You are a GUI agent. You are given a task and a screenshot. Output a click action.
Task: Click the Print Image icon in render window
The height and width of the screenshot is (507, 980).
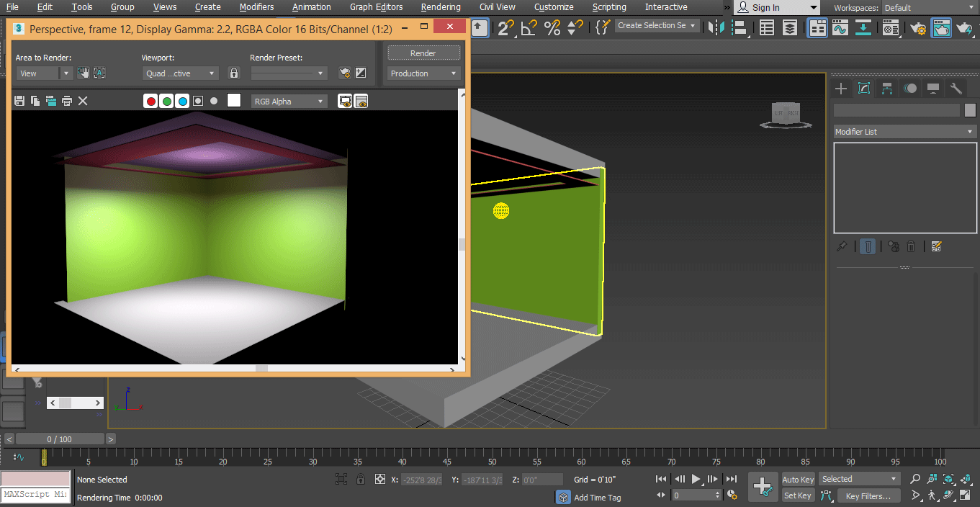(x=67, y=101)
